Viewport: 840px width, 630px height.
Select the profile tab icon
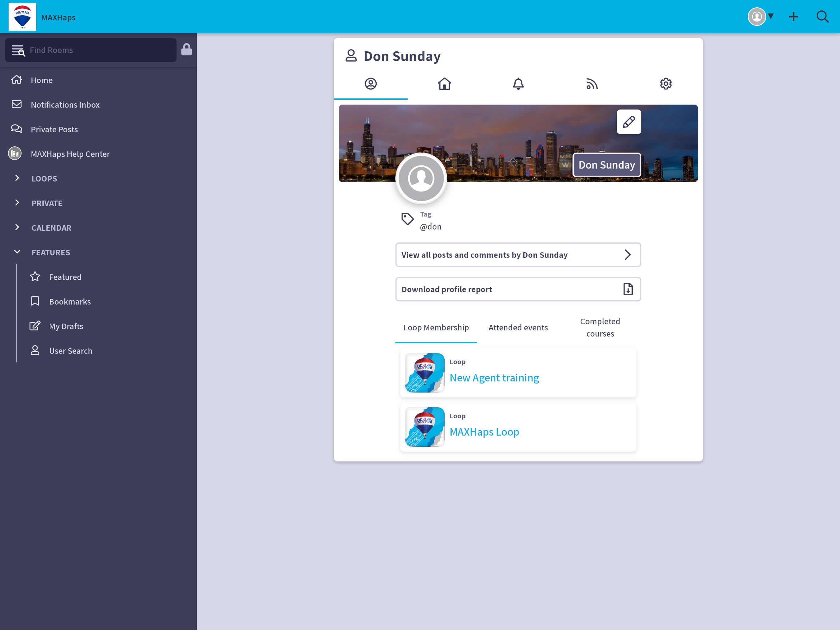tap(370, 84)
